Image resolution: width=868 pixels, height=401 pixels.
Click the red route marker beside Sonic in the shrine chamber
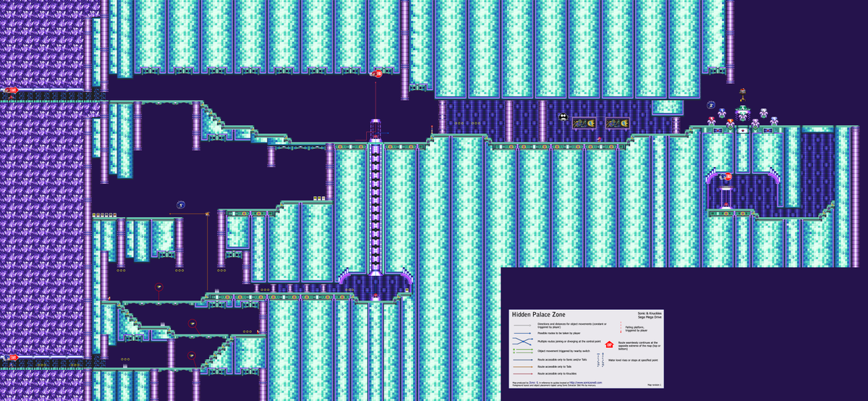point(728,177)
